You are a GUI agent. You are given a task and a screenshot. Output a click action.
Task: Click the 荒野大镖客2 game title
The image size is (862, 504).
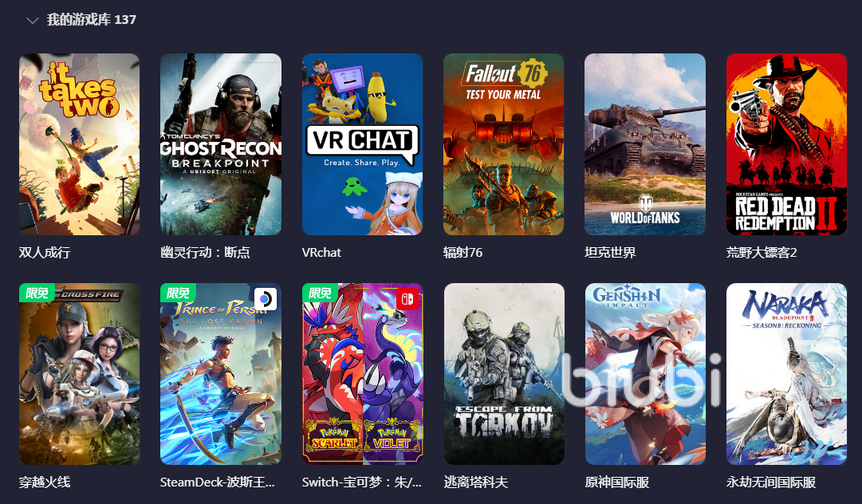[762, 253]
